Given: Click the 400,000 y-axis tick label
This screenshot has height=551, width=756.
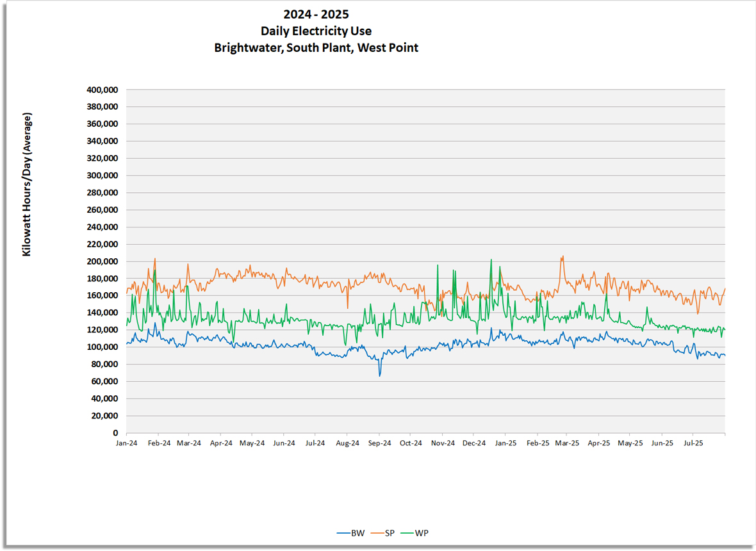Looking at the screenshot, I should 101,90.
